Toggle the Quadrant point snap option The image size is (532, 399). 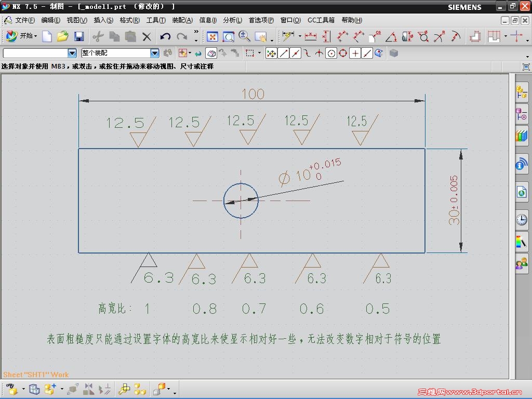(x=343, y=54)
